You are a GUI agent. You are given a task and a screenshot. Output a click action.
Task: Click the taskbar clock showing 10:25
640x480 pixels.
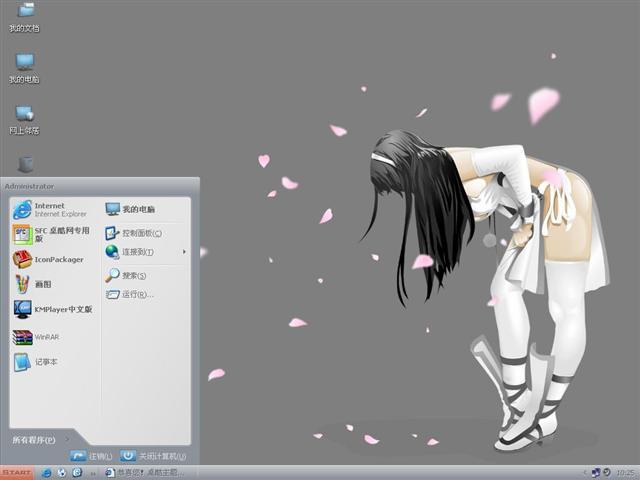(x=625, y=473)
